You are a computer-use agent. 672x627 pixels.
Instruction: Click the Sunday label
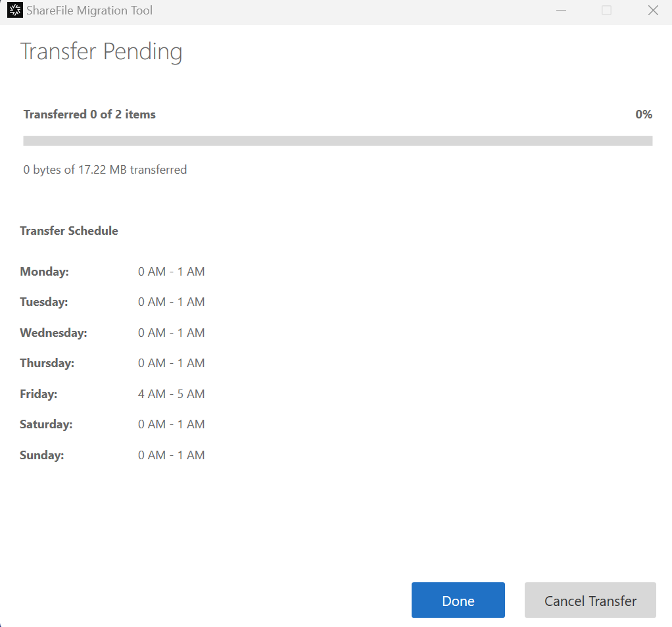point(42,455)
